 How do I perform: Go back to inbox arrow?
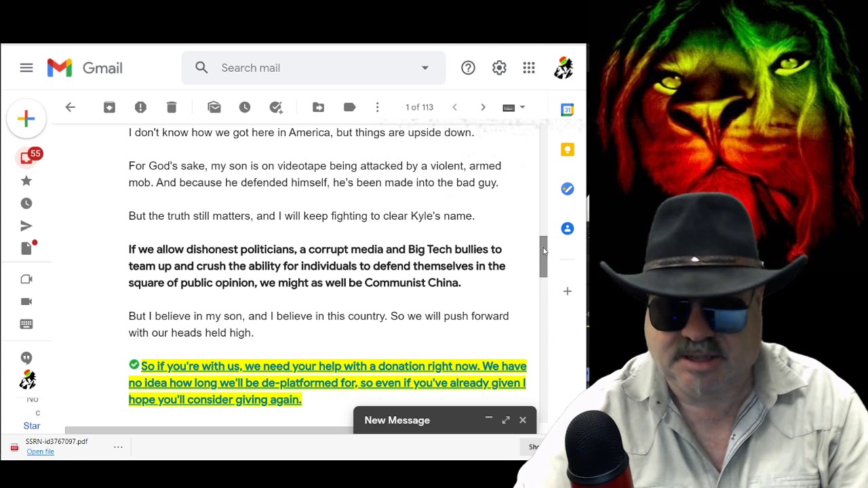point(70,107)
